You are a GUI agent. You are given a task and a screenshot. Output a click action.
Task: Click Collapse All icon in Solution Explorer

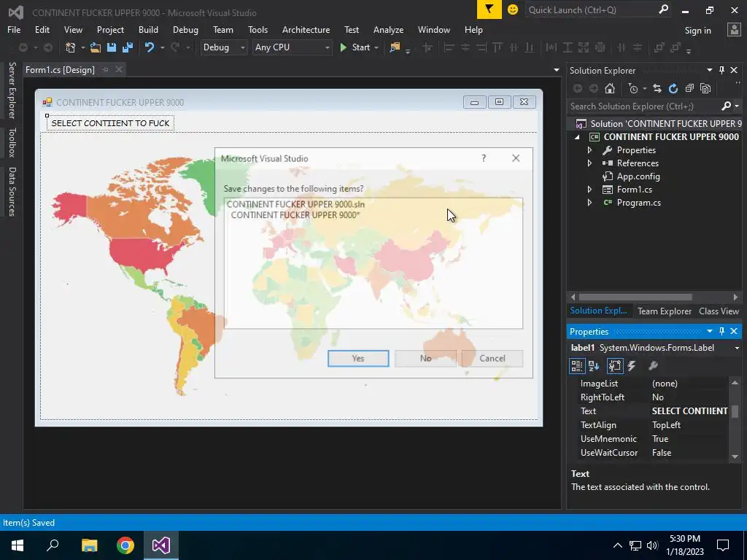click(689, 88)
